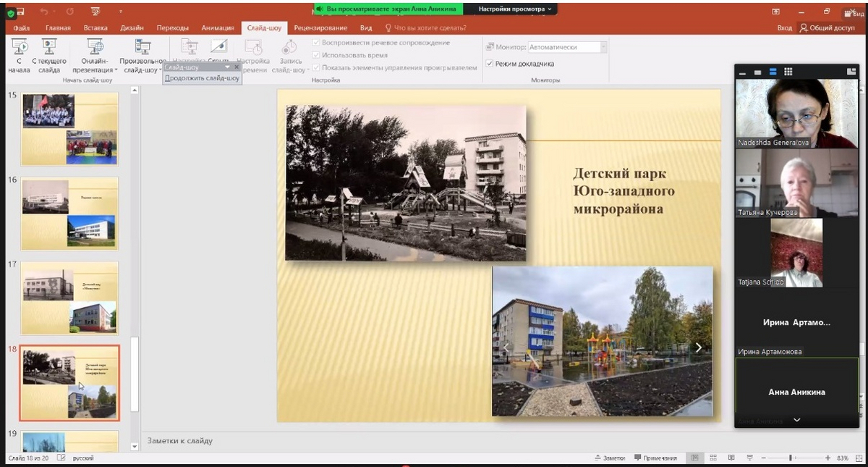Expand more participants chevron in video panel
Image resolution: width=868 pixels, height=467 pixels.
(797, 420)
